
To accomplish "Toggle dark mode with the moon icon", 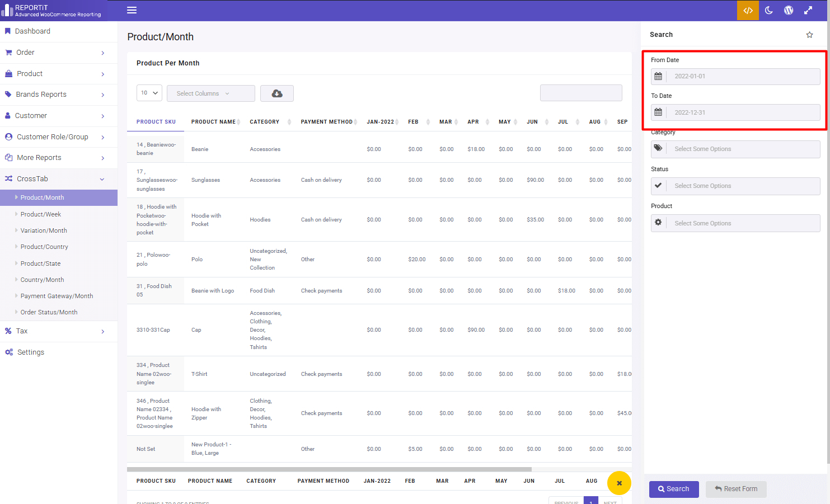I will click(x=768, y=10).
